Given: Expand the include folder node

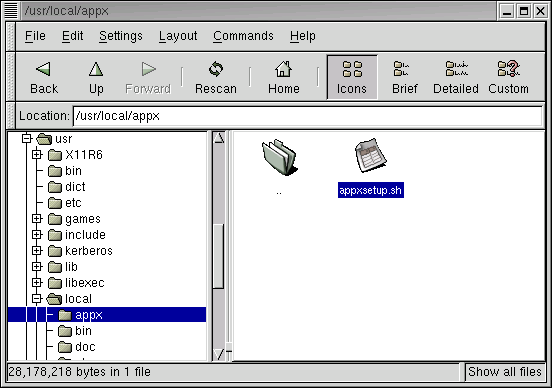Looking at the screenshot, I should (37, 234).
